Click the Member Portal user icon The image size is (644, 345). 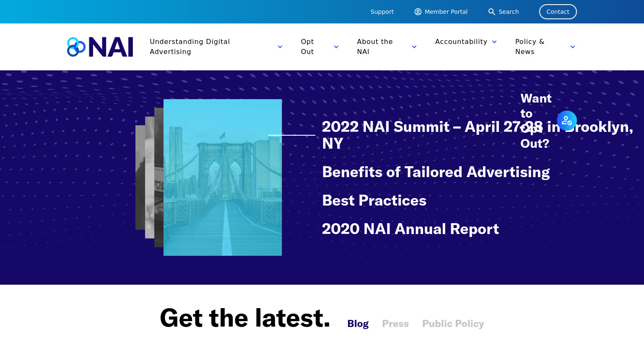point(418,12)
